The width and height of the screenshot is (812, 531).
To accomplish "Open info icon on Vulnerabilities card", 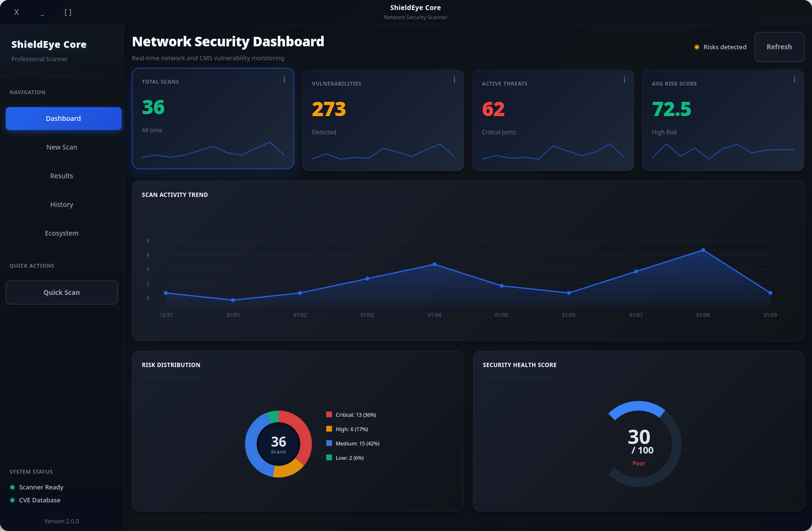I will [x=454, y=79].
